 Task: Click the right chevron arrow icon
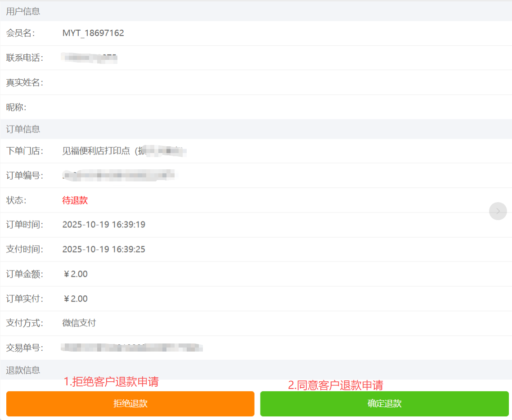click(x=498, y=211)
